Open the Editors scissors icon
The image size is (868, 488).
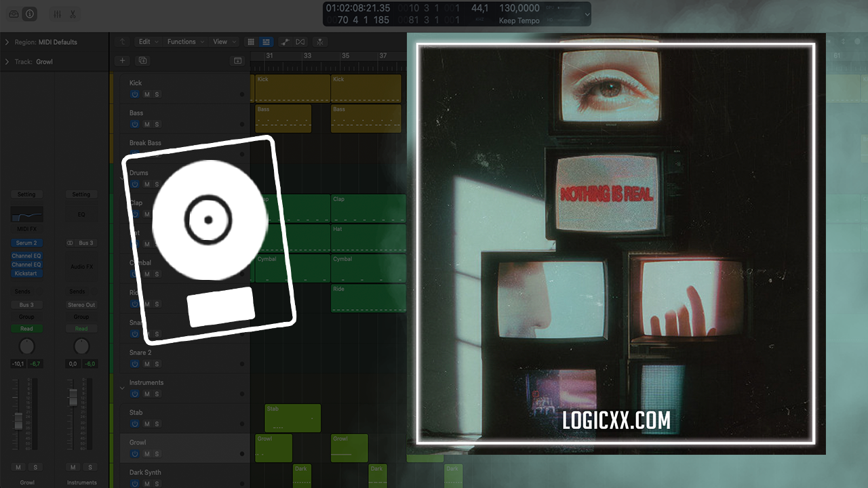73,14
